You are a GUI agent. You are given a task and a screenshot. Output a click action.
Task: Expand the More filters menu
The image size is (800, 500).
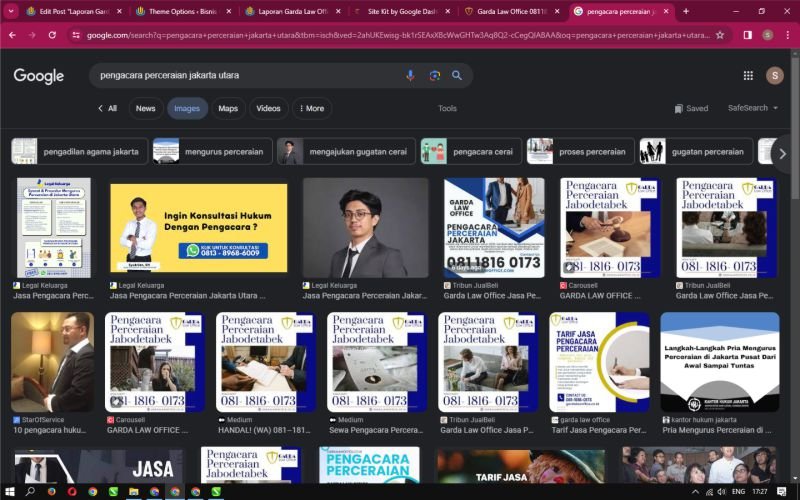pyautogui.click(x=312, y=108)
